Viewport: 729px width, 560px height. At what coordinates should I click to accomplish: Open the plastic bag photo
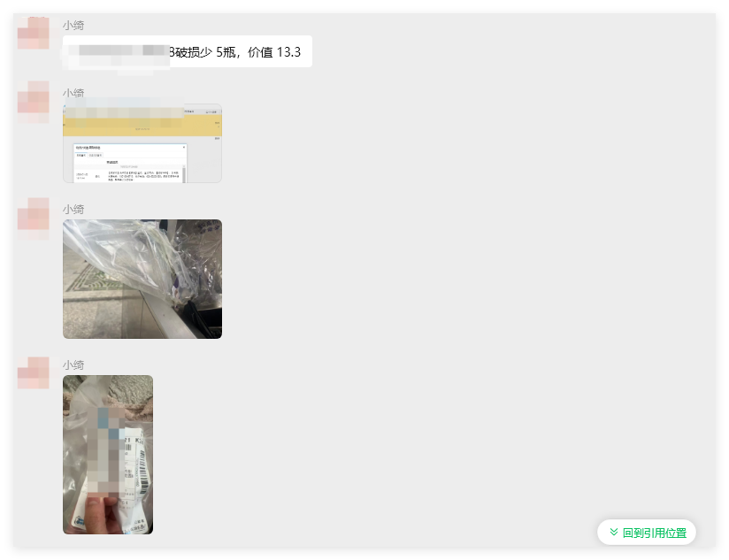point(142,279)
